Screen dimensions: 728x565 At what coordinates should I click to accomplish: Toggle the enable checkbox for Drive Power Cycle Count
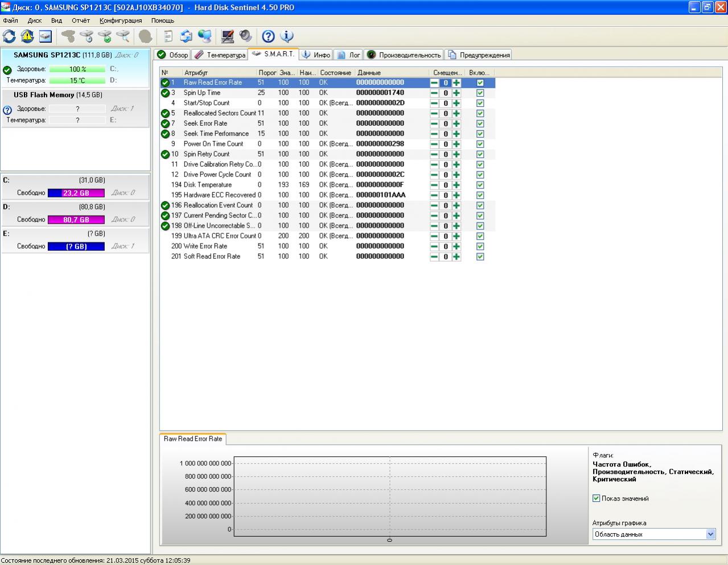[x=480, y=175]
